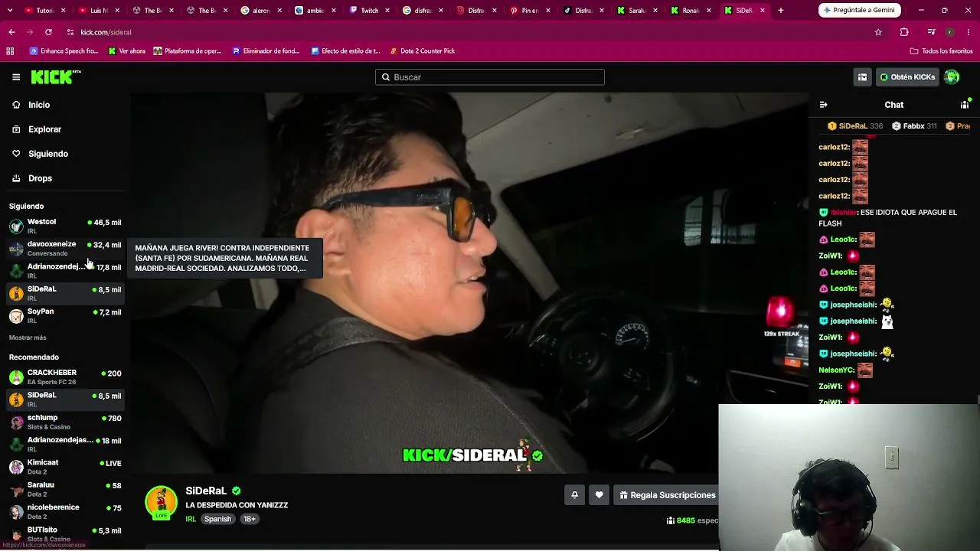The image size is (980, 551).
Task: Click the KICK logo
Action: (55, 77)
